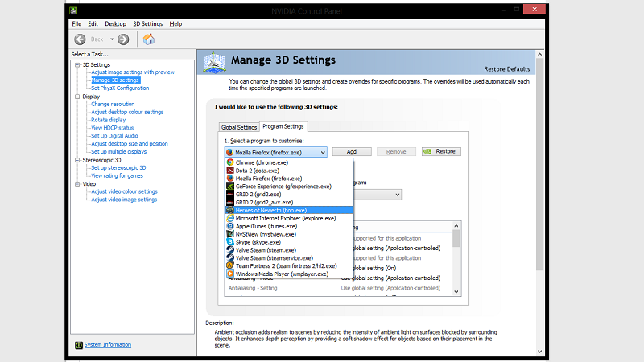Select the Windows Media Player icon
644x362 pixels.
[x=230, y=274]
